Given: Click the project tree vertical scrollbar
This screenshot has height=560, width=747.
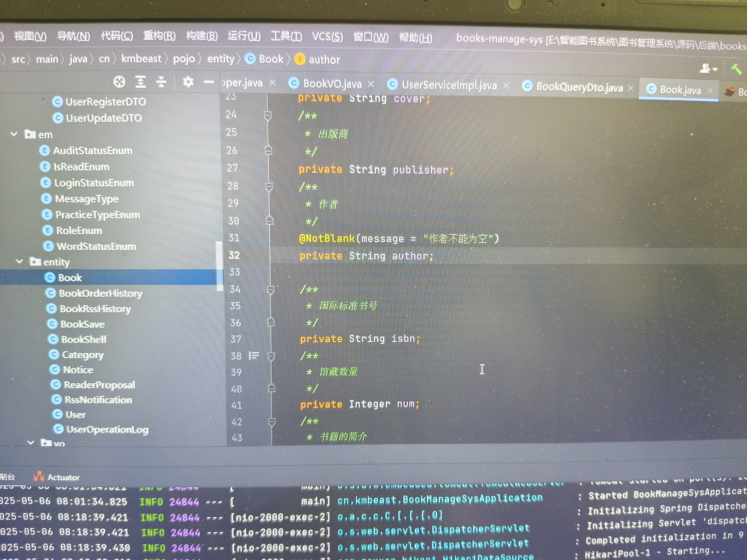Looking at the screenshot, I should pyautogui.click(x=219, y=265).
